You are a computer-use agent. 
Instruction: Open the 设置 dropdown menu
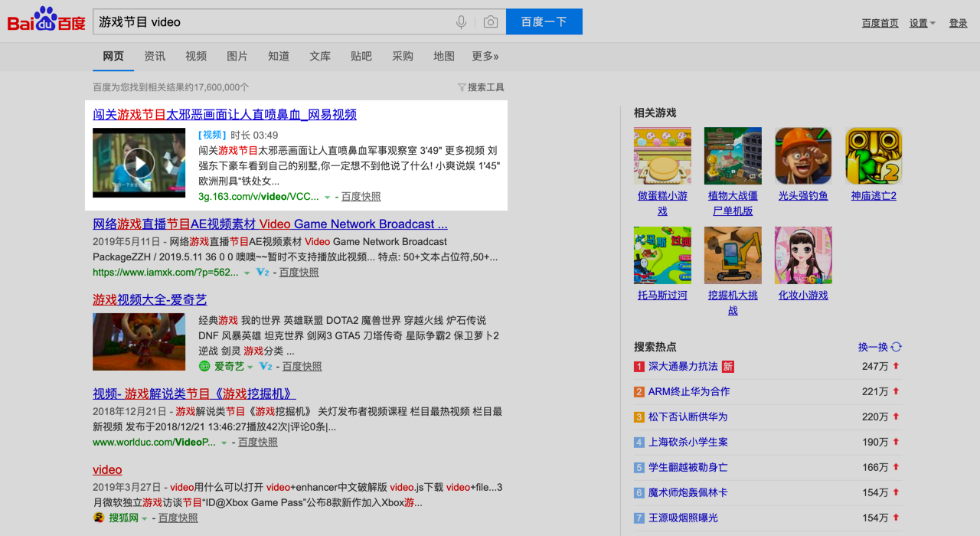click(923, 23)
